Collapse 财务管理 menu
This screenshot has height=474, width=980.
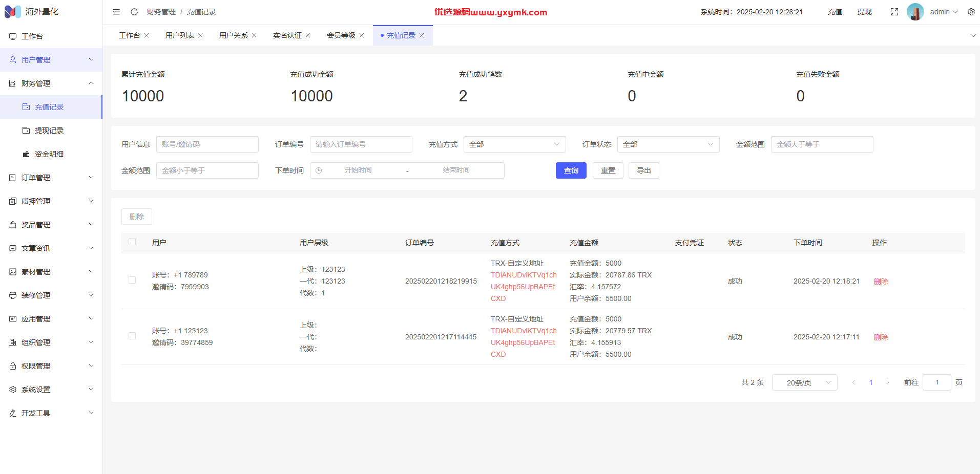coord(51,83)
